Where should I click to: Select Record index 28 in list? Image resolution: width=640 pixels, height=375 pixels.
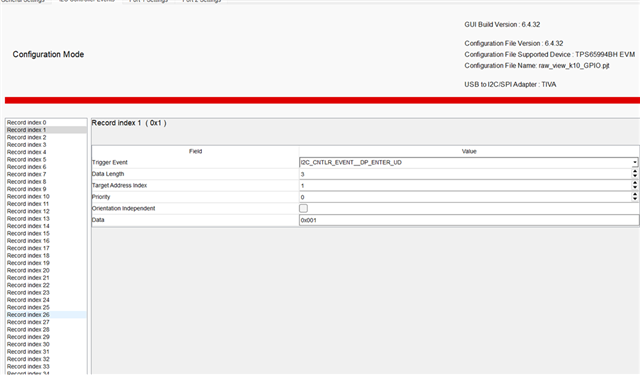click(x=46, y=329)
